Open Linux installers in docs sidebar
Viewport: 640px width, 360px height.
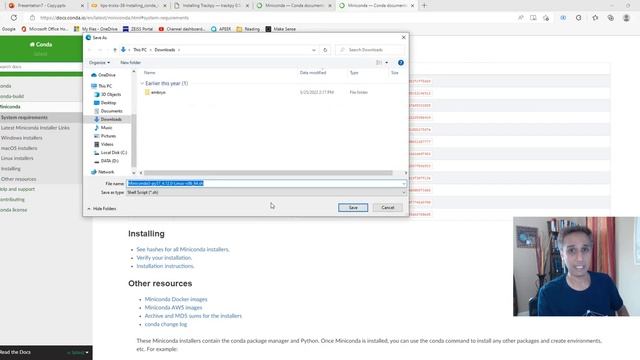coord(17,158)
